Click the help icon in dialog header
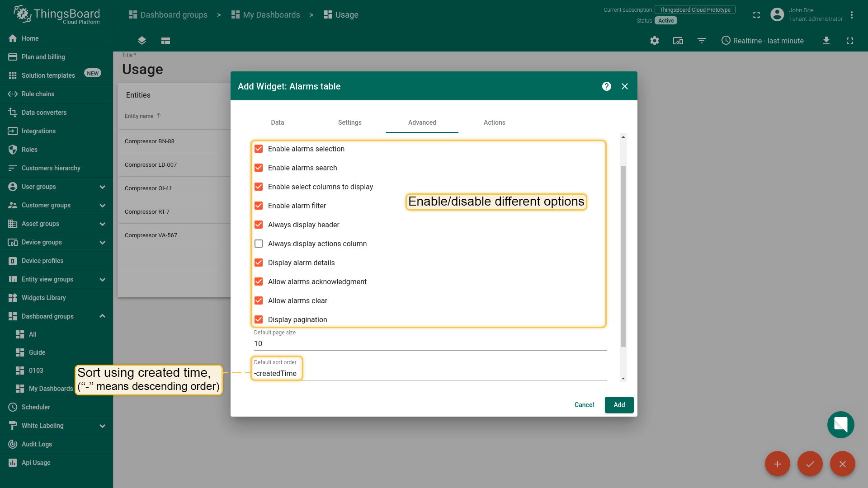Image resolution: width=868 pixels, height=488 pixels. [x=606, y=86]
